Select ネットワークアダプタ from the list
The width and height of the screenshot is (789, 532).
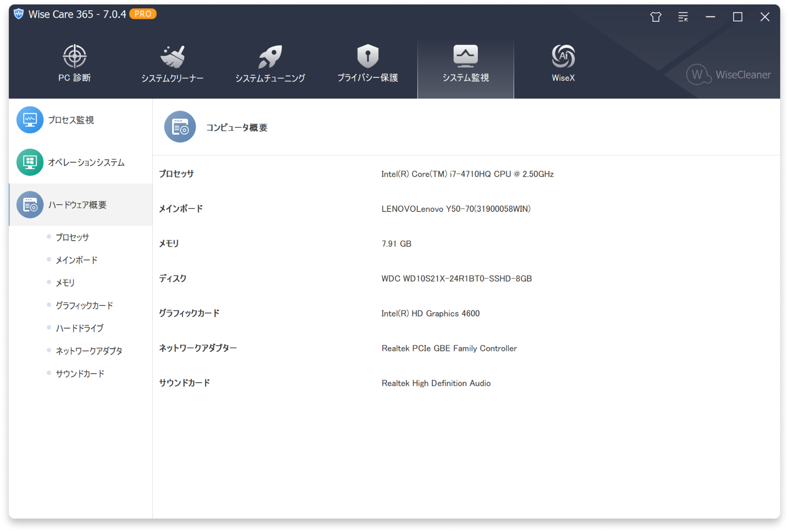(89, 351)
